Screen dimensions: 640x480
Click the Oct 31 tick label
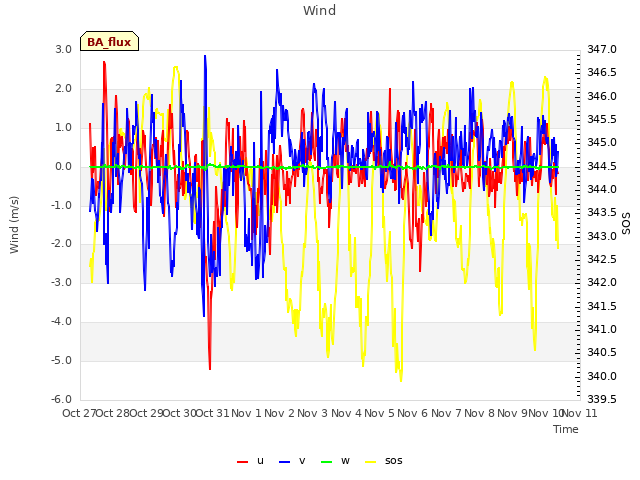click(x=212, y=413)
